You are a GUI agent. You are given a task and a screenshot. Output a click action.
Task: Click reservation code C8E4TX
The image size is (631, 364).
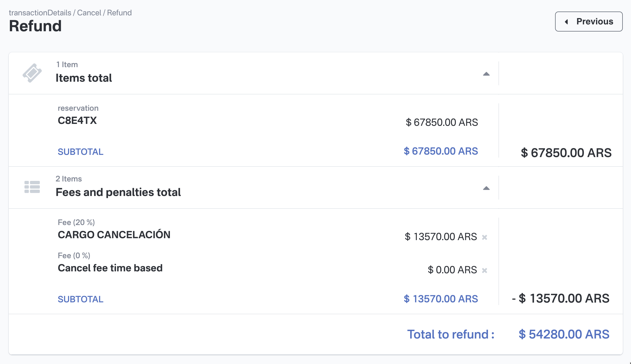pyautogui.click(x=77, y=121)
